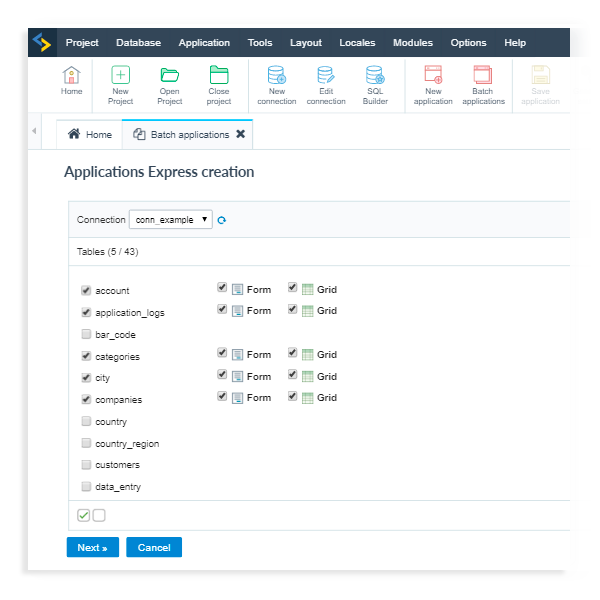Refresh the connection list

coord(222,220)
